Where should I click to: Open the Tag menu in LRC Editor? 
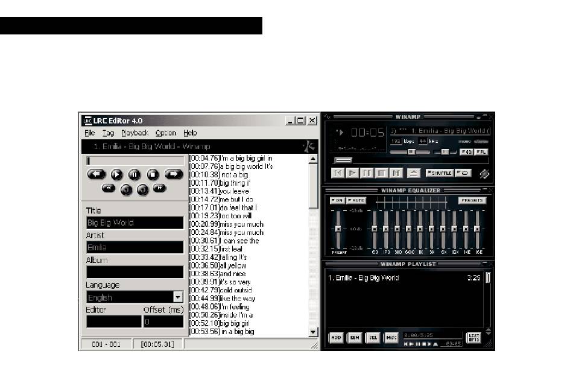pyautogui.click(x=108, y=133)
